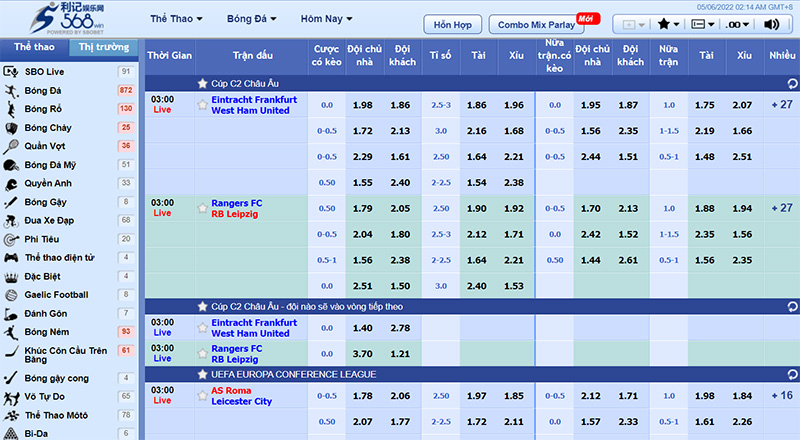This screenshot has width=800, height=440.
Task: Select the Bi-Da billiards icon
Action: click(11, 434)
